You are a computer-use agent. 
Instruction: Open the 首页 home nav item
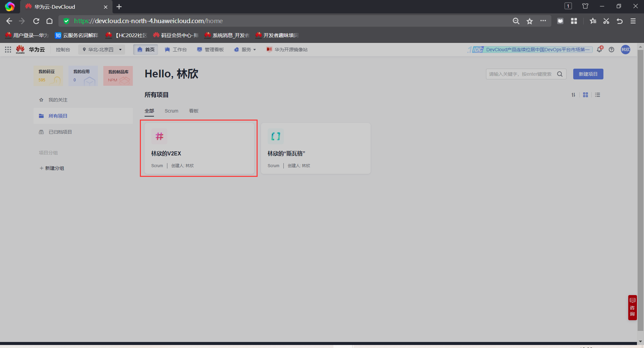point(146,50)
